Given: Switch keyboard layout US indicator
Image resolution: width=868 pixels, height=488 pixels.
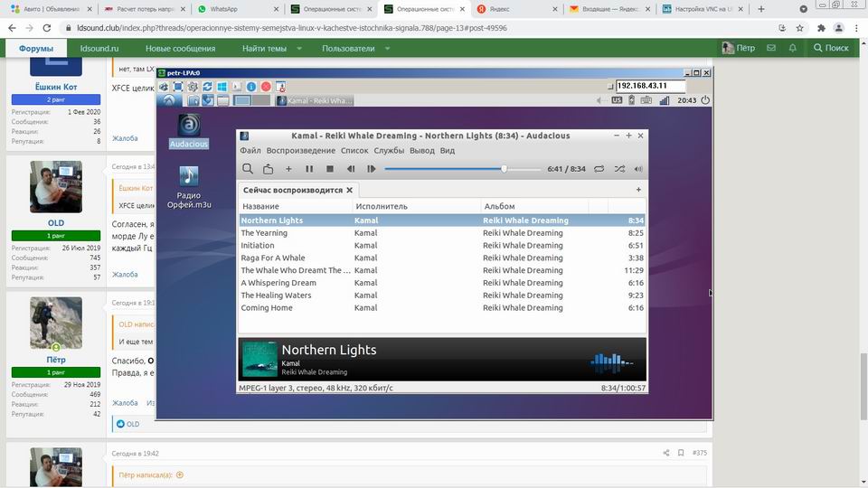Looking at the screenshot, I should [617, 100].
